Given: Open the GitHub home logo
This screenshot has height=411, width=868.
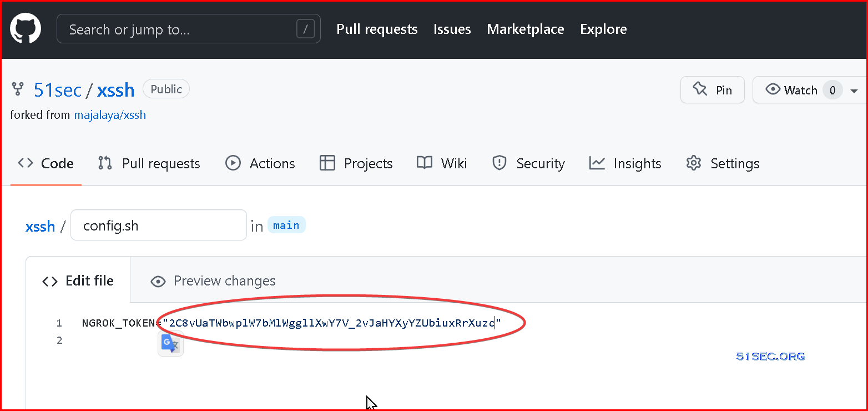Looking at the screenshot, I should (26, 29).
